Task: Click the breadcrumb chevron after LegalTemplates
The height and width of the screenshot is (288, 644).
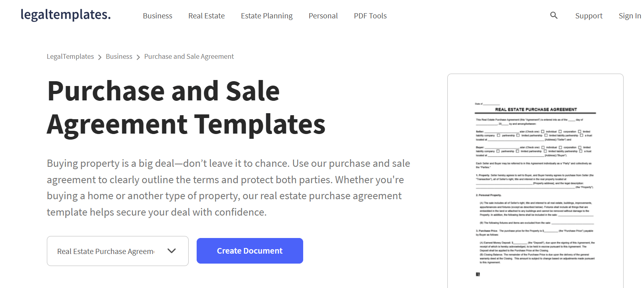Action: point(100,56)
